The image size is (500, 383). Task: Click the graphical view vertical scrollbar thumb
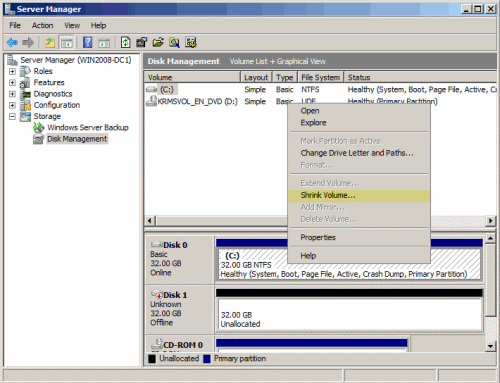tap(490, 279)
